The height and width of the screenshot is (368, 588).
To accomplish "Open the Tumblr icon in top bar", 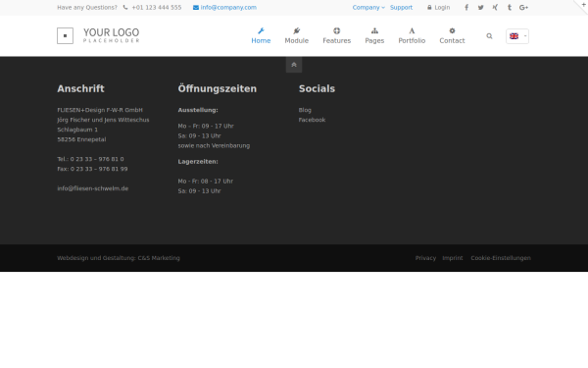I will click(x=510, y=8).
